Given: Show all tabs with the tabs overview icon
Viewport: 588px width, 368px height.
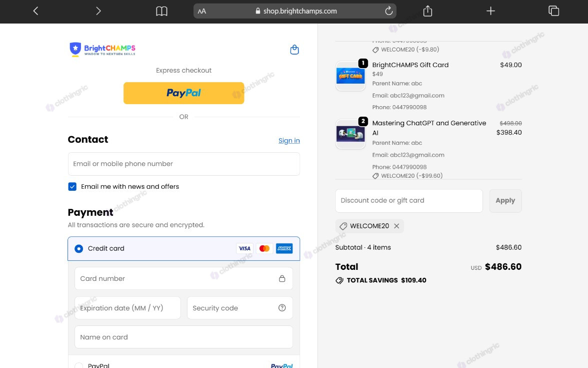Looking at the screenshot, I should [x=553, y=11].
